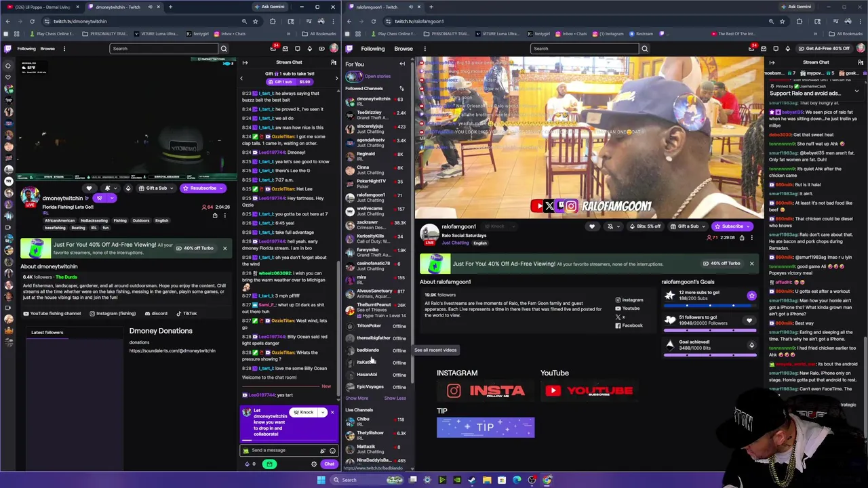Open whispers icon in left Twitch window
868x488 pixels.
[298, 49]
